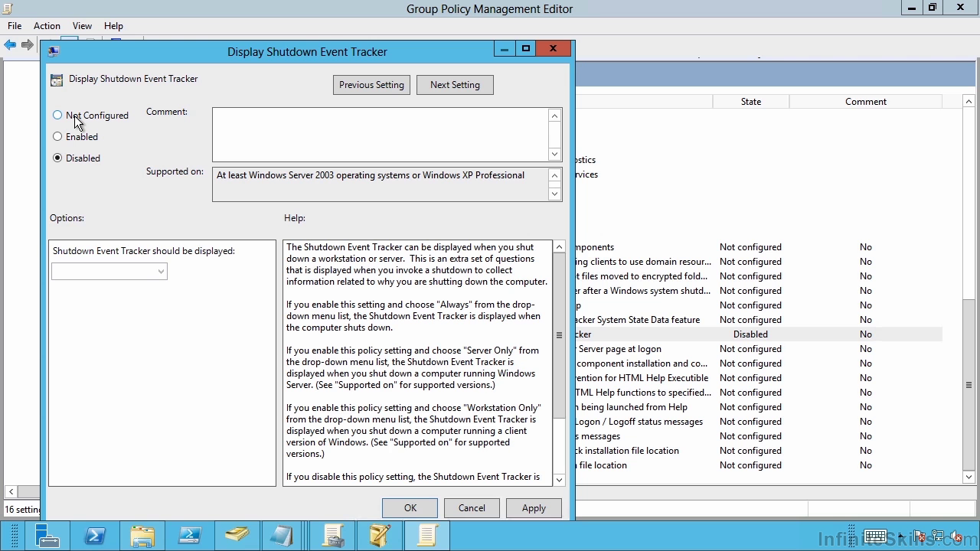Click the Cancel button
Screen dimensions: 980x551
[x=472, y=508]
